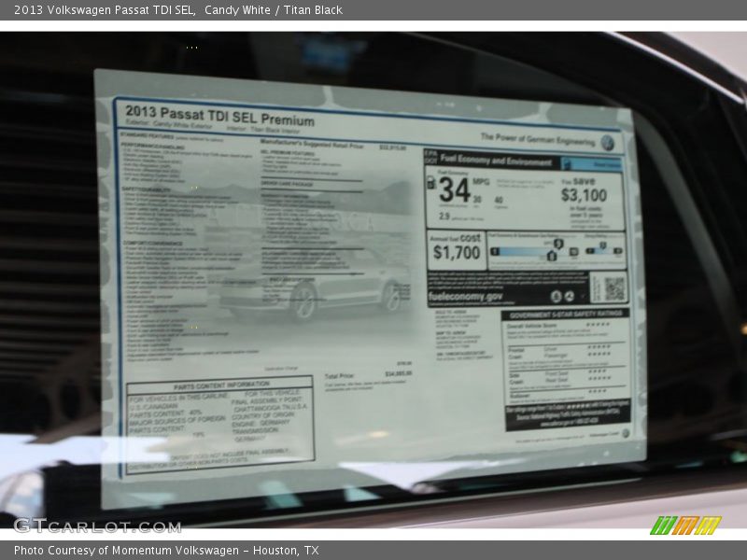This screenshot has height=560, width=747.
Task: Click "Manufacturer's Suggested Retail Price" line
Action: [312, 145]
